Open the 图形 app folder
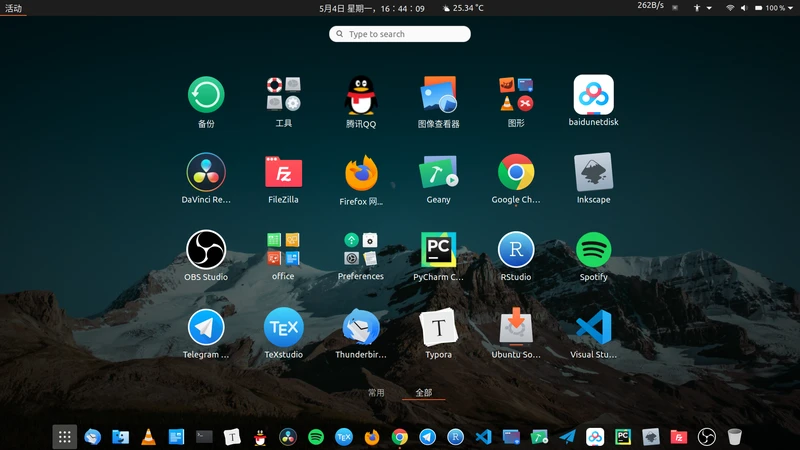 pos(516,94)
